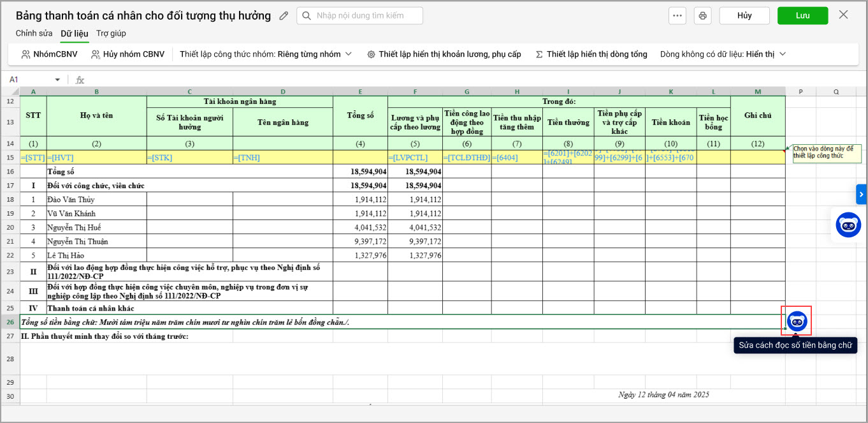Click the Tiền học bổng header cell
Screen dimensions: 868x423
coord(713,122)
